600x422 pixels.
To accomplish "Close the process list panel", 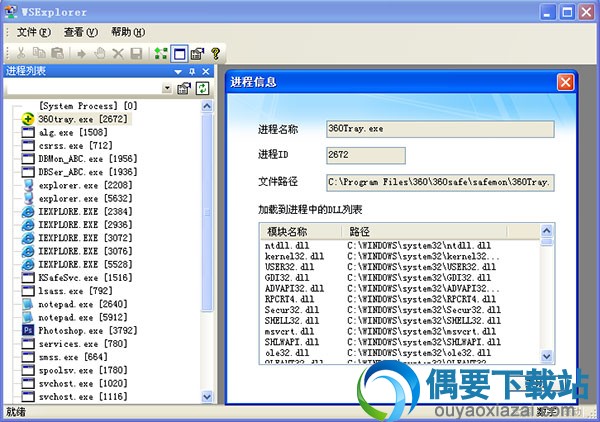I will pos(206,72).
